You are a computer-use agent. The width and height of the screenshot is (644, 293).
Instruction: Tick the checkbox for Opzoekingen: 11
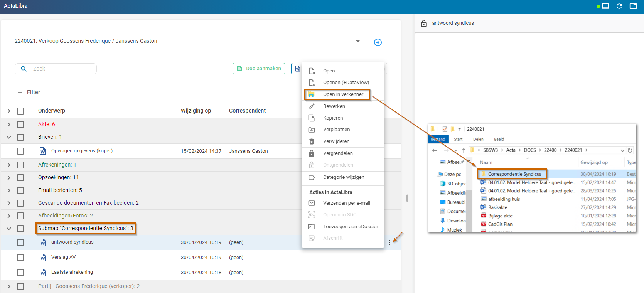pos(20,178)
